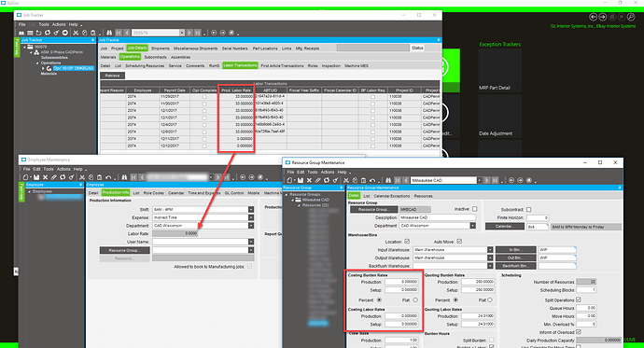Toggle the Inactive checkbox for resource group
This screenshot has width=644, height=348.
click(475, 209)
